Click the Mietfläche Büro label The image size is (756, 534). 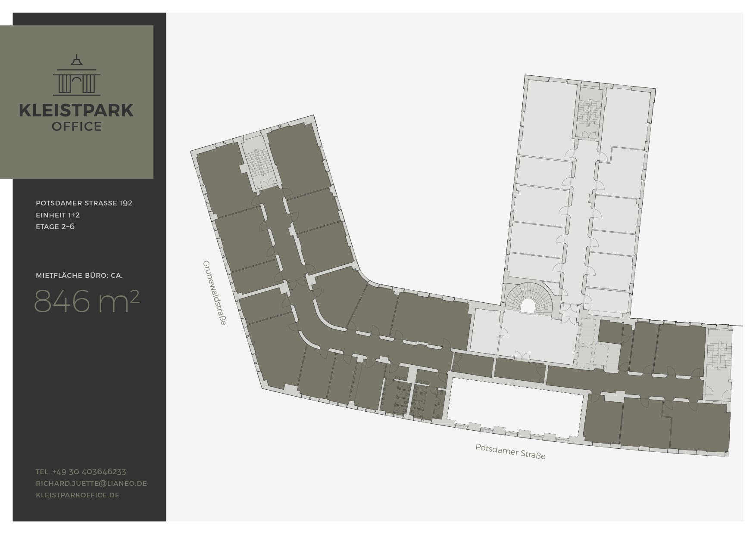[79, 275]
